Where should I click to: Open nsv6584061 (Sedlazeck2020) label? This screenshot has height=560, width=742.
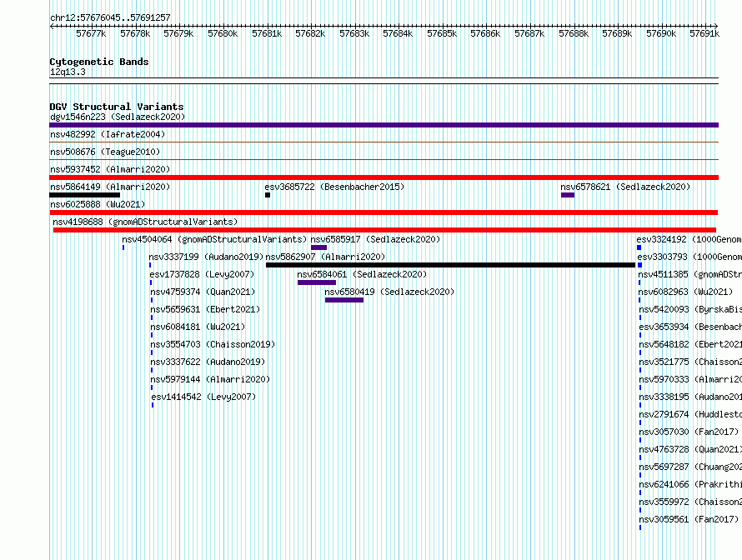point(362,274)
